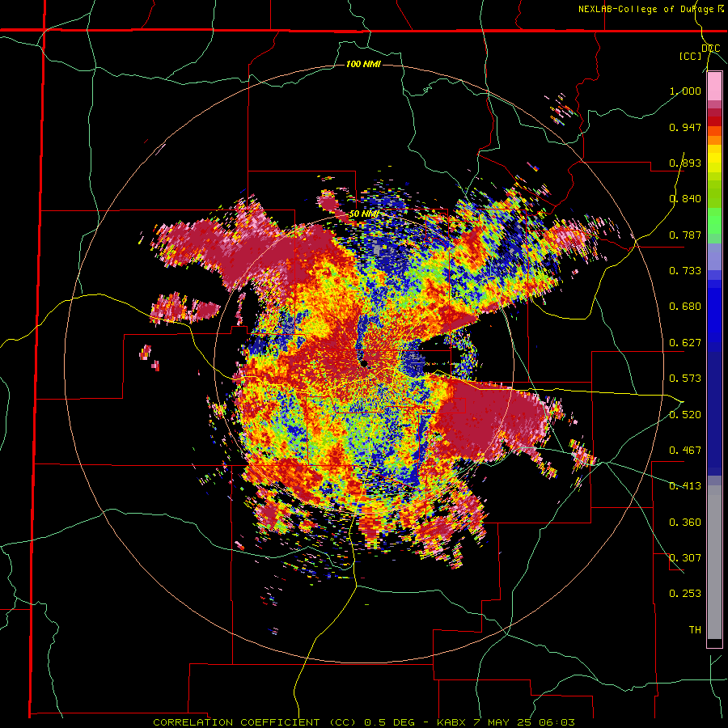Click the radar site center black dot
This screenshot has width=728, height=728.
click(x=365, y=363)
